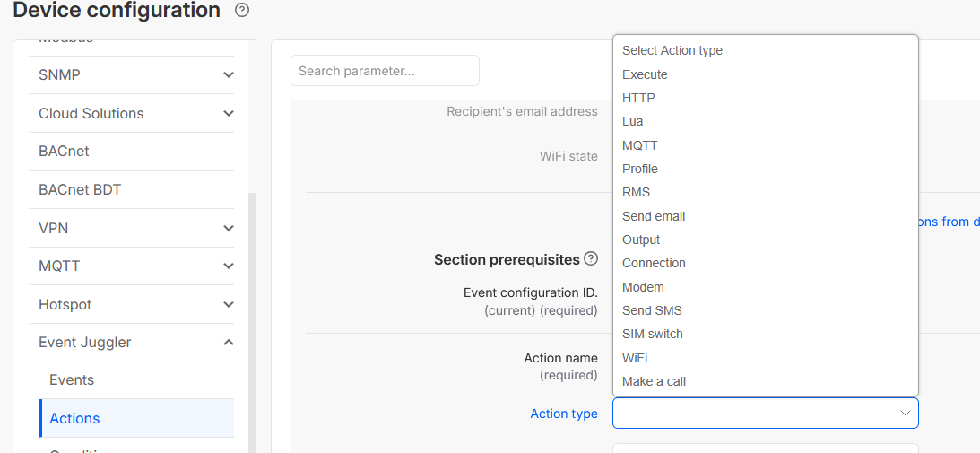Click the help icon beside Device configuration
Viewport: 980px width, 453px height.
(242, 11)
